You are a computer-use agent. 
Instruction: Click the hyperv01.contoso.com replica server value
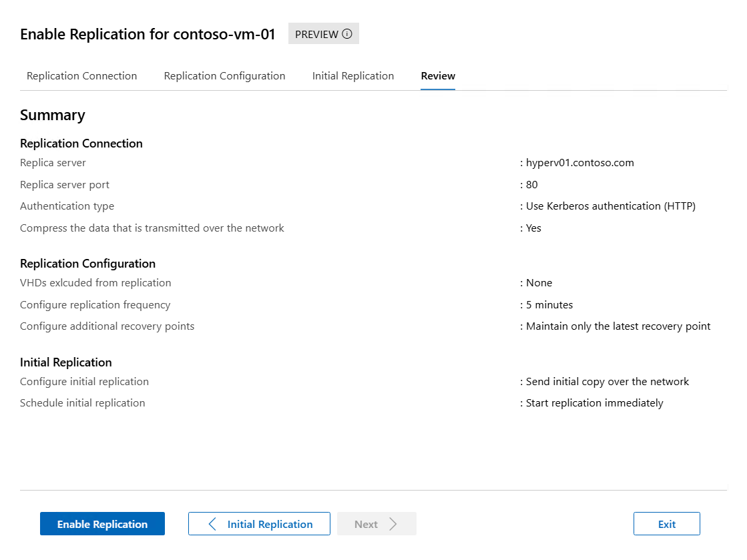click(x=579, y=163)
